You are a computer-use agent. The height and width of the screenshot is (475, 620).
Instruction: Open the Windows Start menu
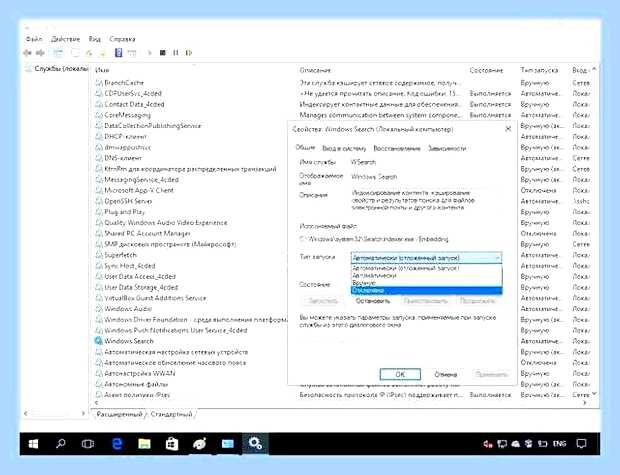coord(34,444)
